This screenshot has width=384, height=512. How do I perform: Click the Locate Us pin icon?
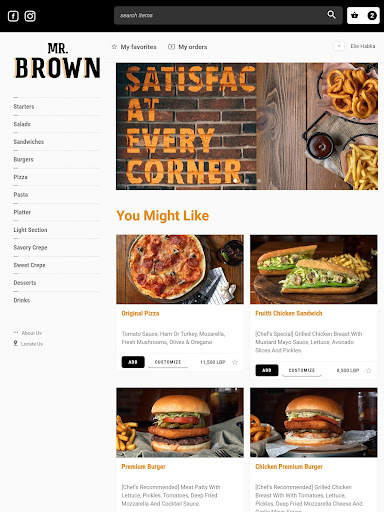coord(15,343)
